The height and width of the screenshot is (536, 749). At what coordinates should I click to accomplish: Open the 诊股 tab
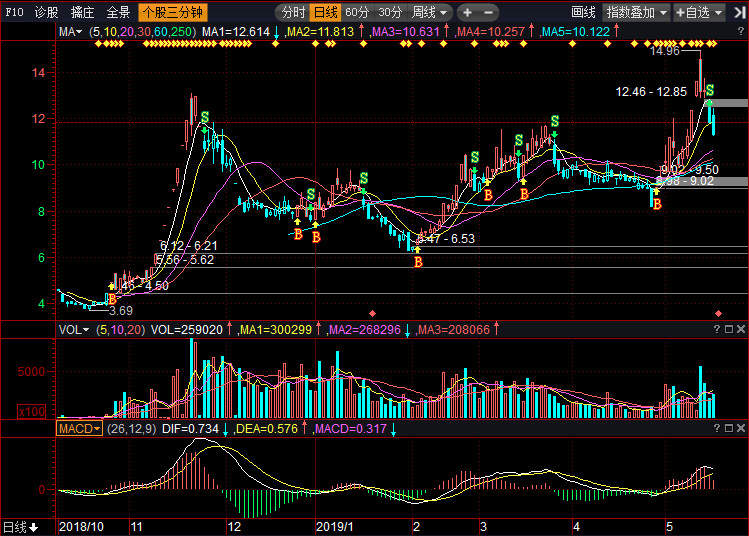pyautogui.click(x=46, y=13)
